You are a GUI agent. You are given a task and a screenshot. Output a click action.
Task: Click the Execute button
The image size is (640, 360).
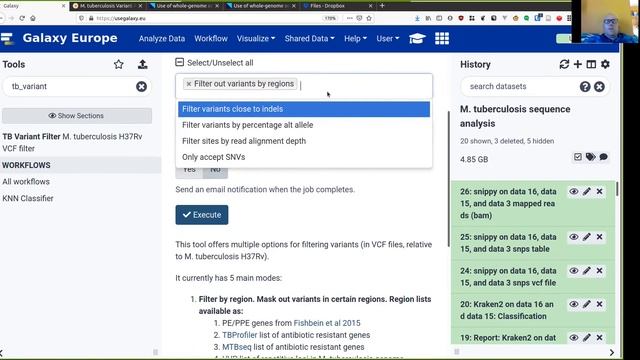pos(202,215)
